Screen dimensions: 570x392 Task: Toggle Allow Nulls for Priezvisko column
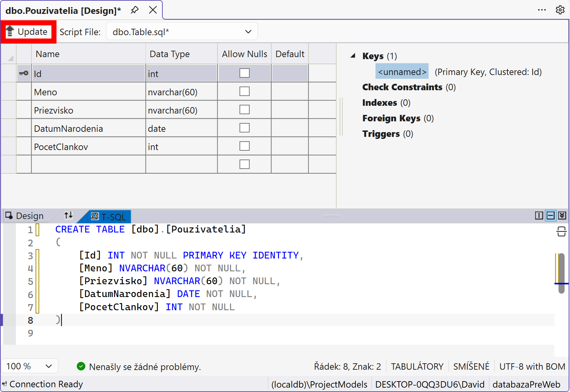tap(244, 109)
